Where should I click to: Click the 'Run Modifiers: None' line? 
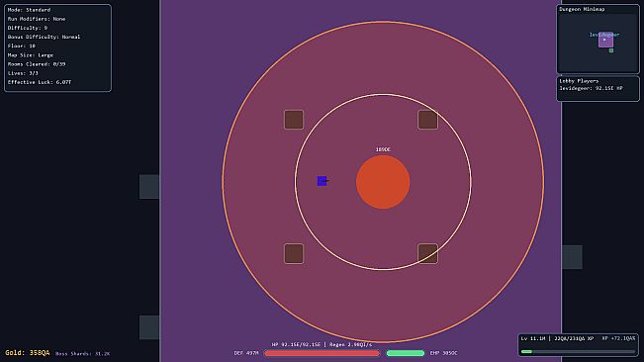click(37, 19)
